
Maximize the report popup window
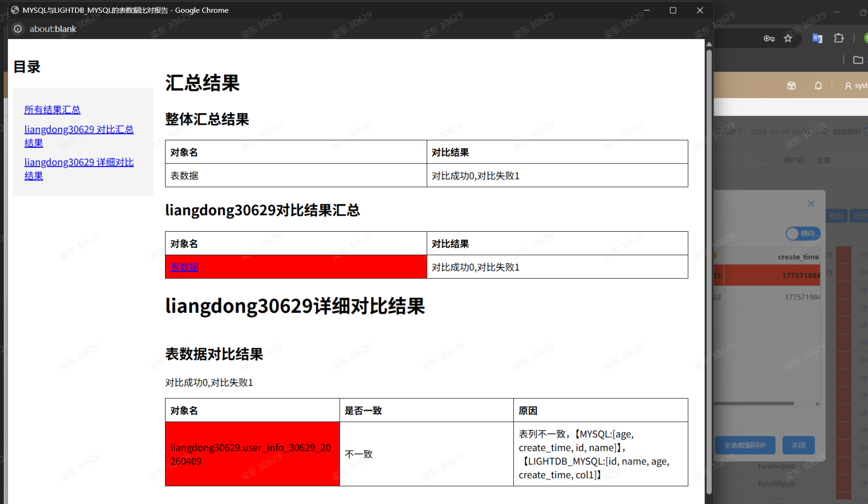click(x=673, y=10)
